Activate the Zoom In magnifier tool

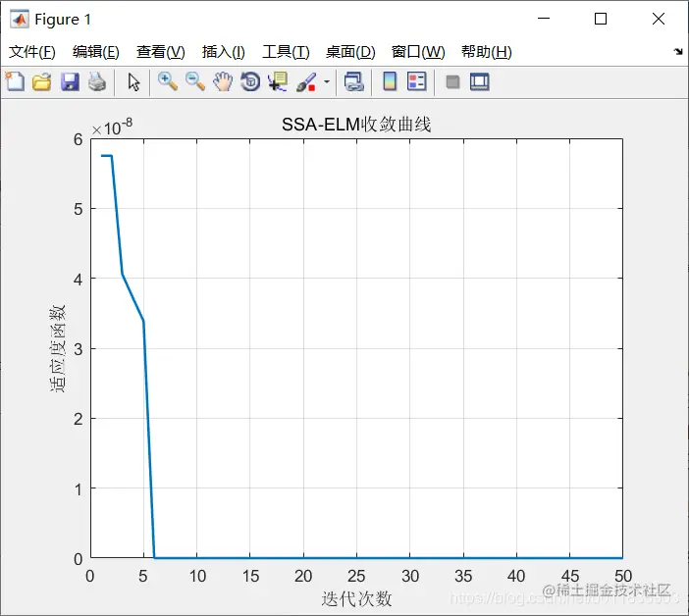[168, 82]
